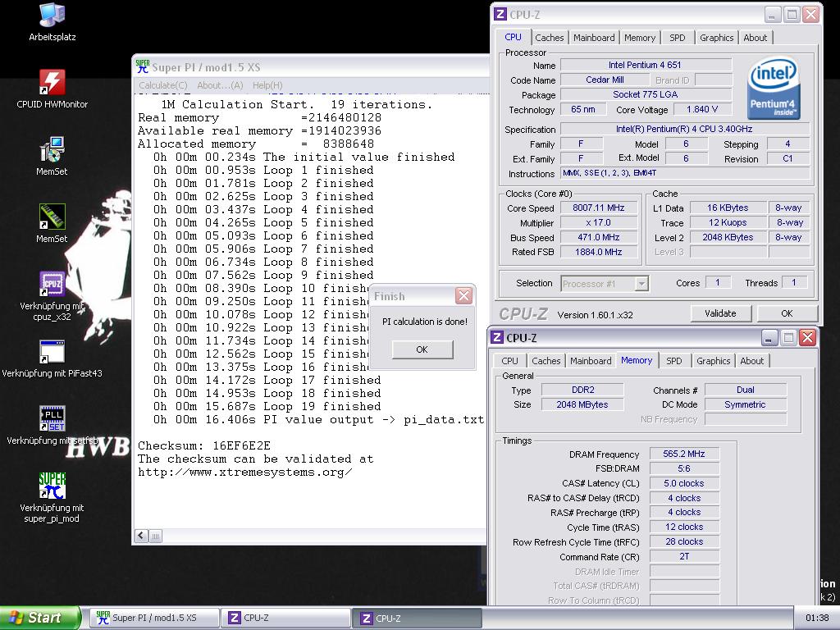
Task: Click the Validate button in CPU-Z
Action: [x=720, y=313]
